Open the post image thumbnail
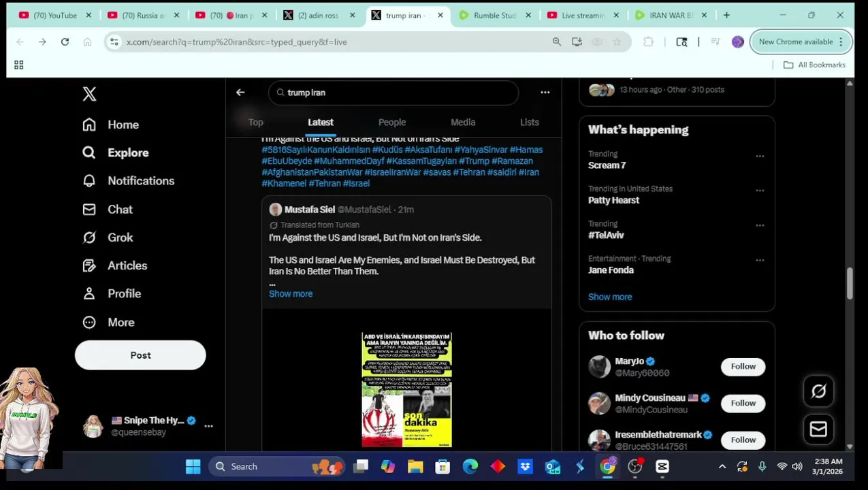Viewport: 868px width, 490px height. [x=406, y=389]
